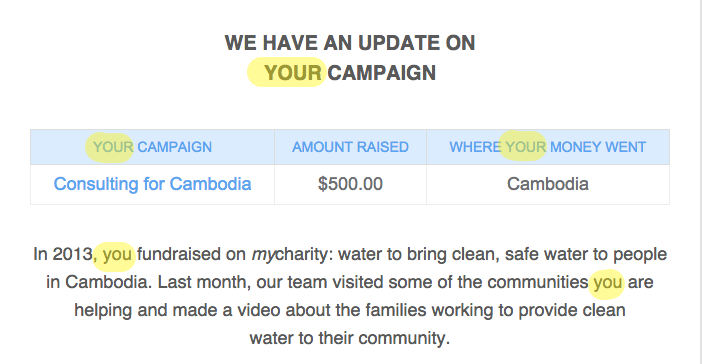Click highlighted YOUR in third column header
Screen dimensions: 702x364
coord(526,147)
